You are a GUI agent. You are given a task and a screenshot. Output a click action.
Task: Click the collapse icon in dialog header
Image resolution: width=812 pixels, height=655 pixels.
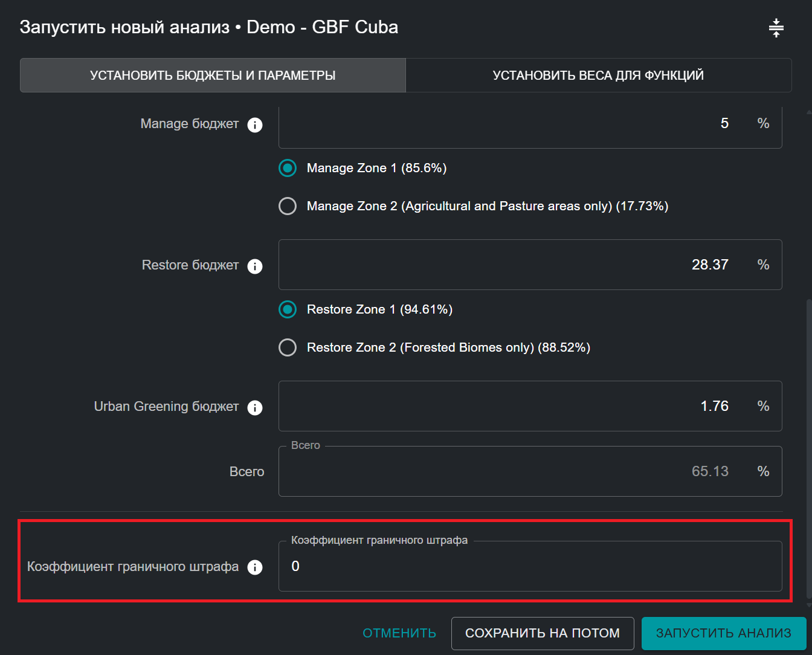click(776, 28)
